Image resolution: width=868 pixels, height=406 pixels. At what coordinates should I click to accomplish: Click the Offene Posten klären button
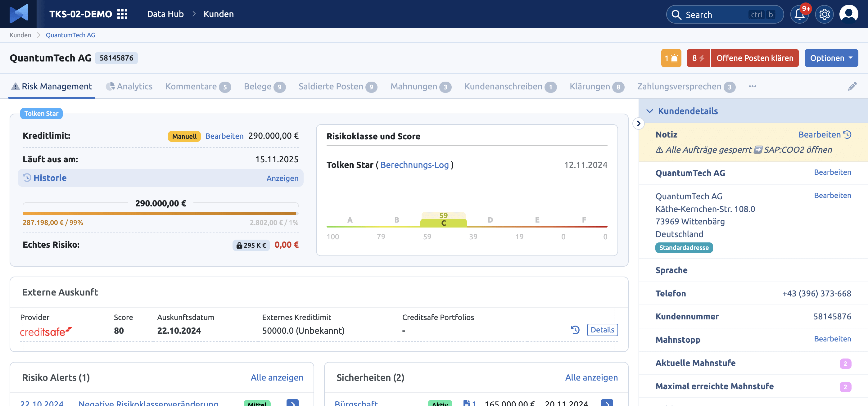[754, 57]
